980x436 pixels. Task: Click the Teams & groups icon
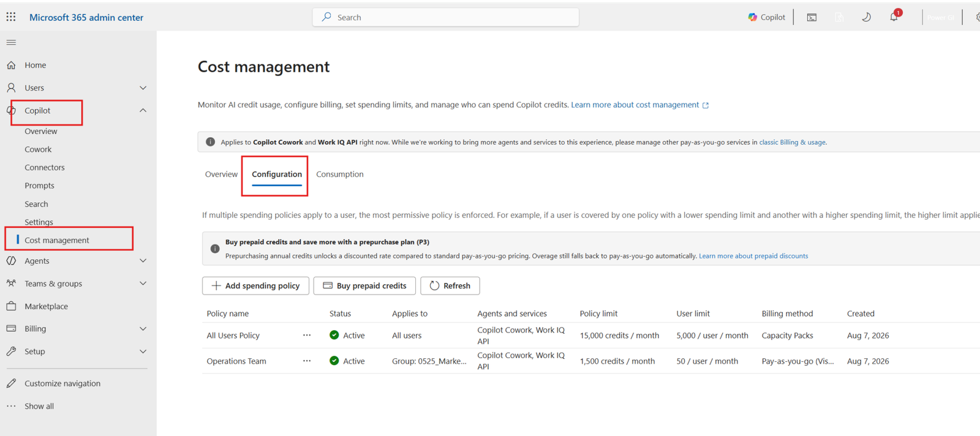(11, 284)
